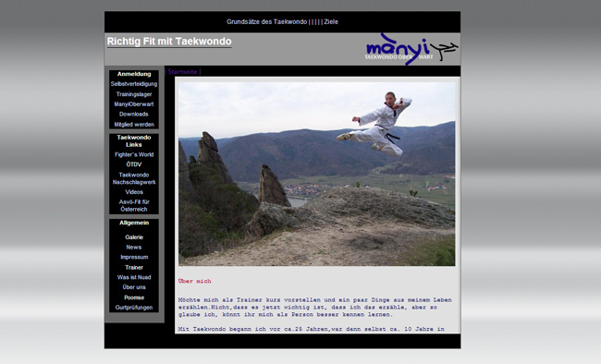Visit the ÖTDV link
The image size is (601, 364).
134,164
